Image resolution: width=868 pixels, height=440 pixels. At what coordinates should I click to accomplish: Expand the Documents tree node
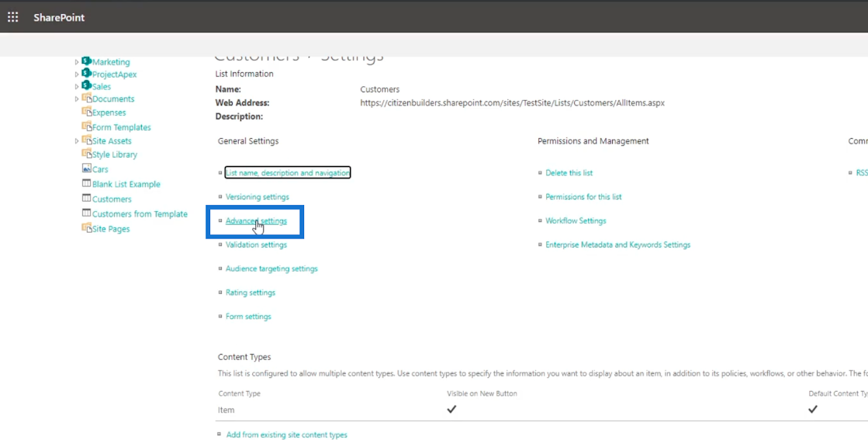[x=77, y=99]
